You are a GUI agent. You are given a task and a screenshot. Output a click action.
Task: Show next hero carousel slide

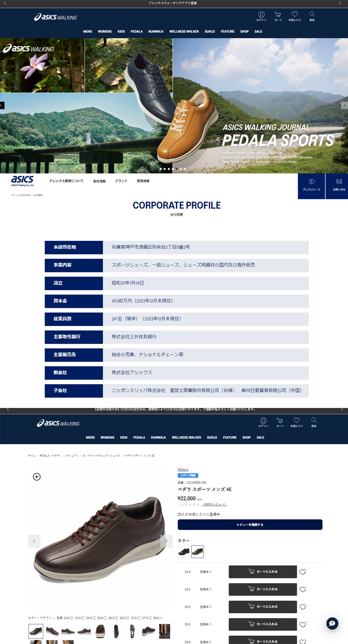344,105
